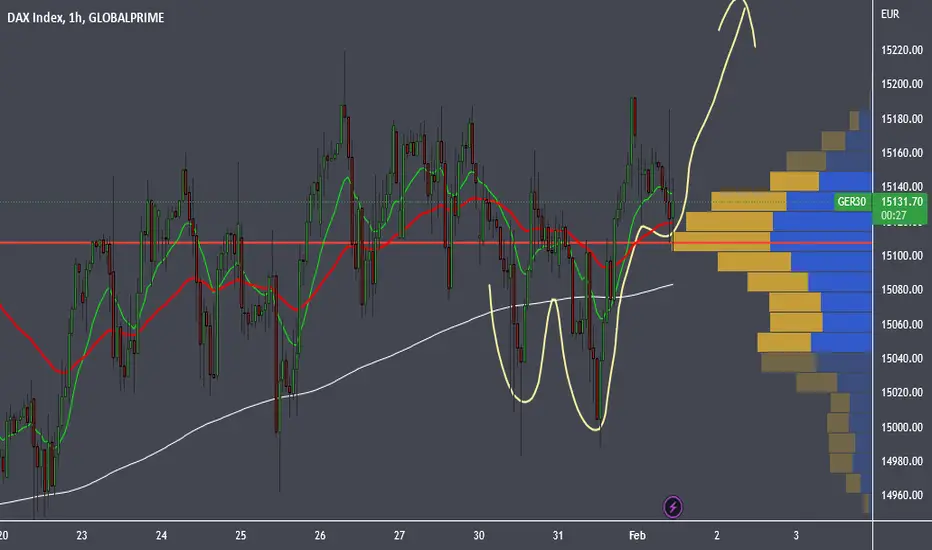Viewport: 932px width, 550px height.
Task: Click the 15080.00 price axis label
Action: pos(902,290)
